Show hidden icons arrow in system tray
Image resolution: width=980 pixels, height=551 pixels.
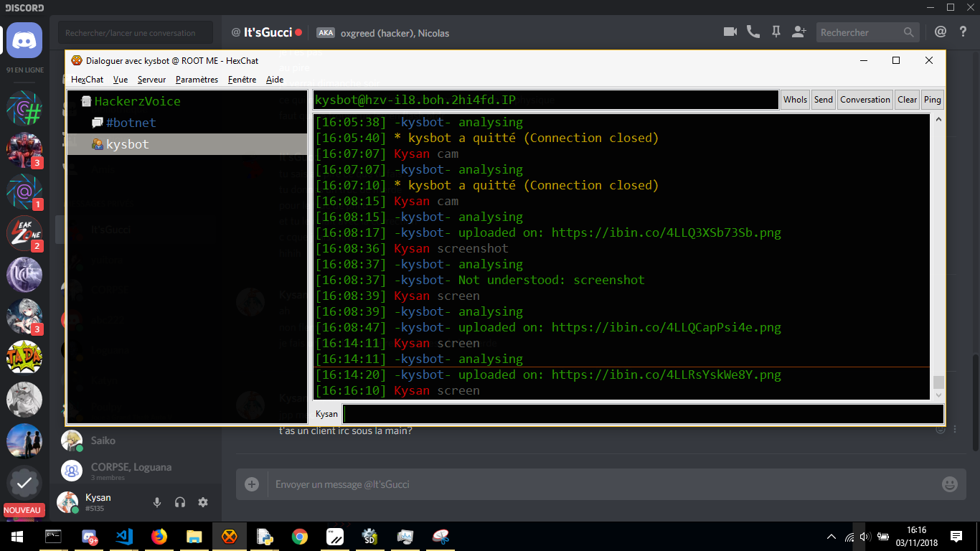831,537
